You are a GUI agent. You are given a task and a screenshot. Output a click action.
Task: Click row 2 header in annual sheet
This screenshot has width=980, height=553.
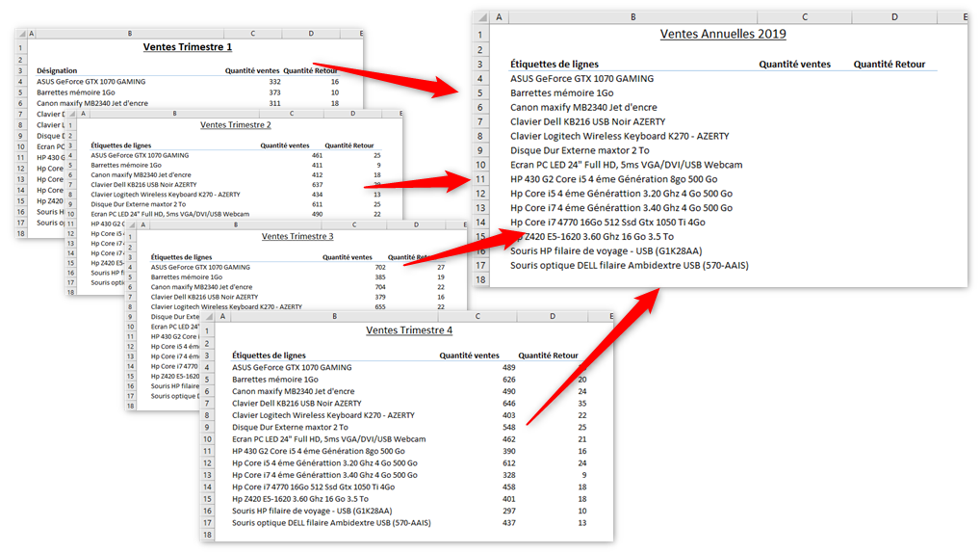(480, 49)
